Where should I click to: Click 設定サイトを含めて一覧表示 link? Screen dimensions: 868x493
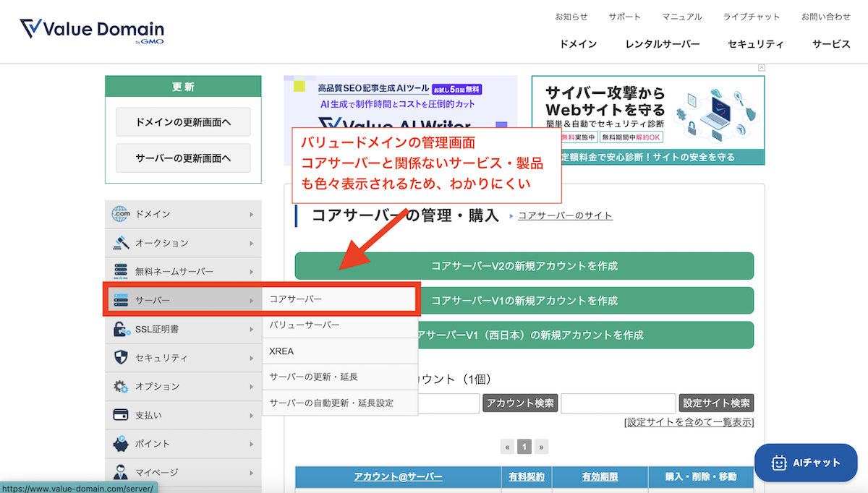coord(689,422)
